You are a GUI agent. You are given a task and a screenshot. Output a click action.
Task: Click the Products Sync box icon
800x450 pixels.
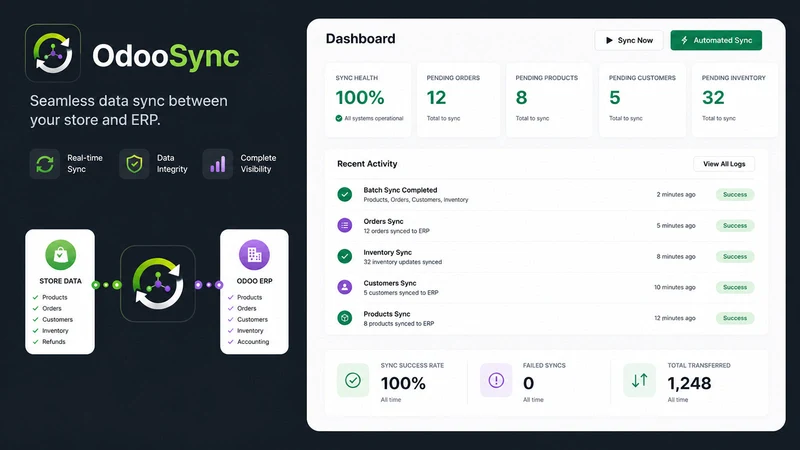(345, 318)
